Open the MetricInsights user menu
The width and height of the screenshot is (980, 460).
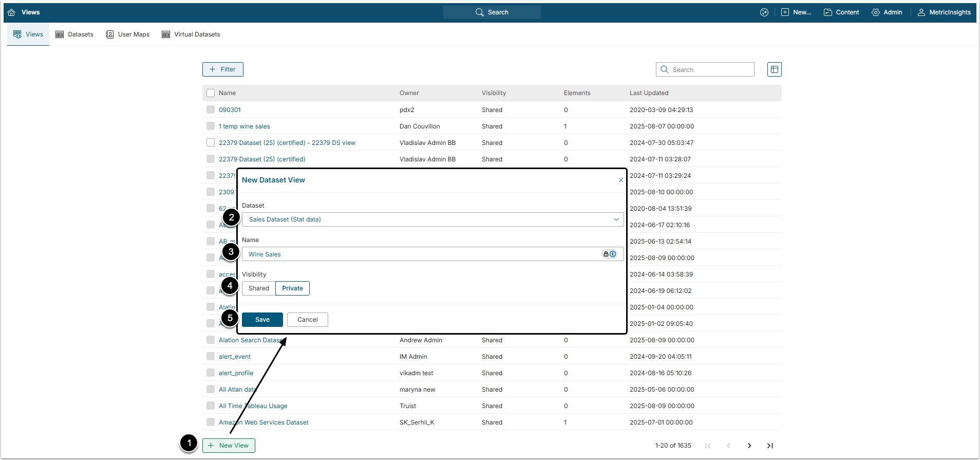944,12
